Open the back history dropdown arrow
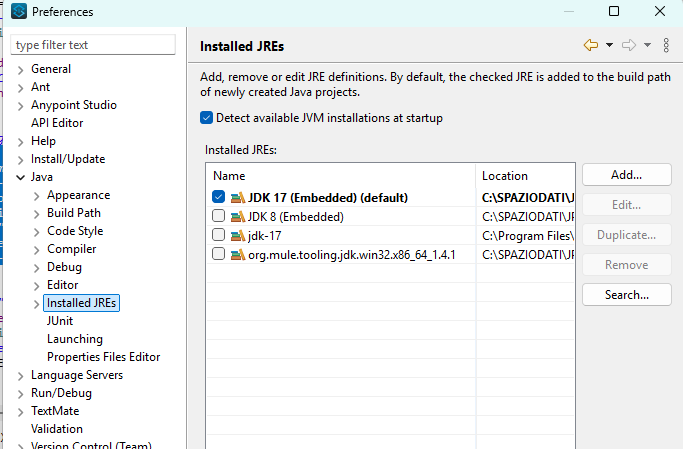683x449 pixels. click(x=608, y=45)
